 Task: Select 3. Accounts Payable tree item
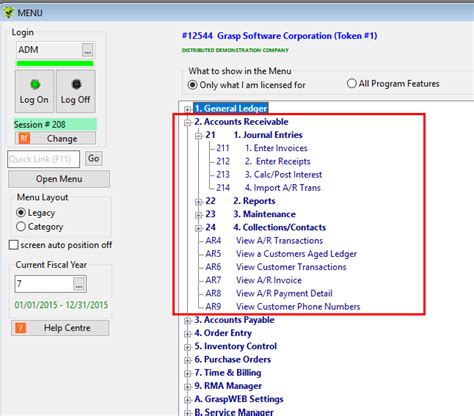pos(234,320)
